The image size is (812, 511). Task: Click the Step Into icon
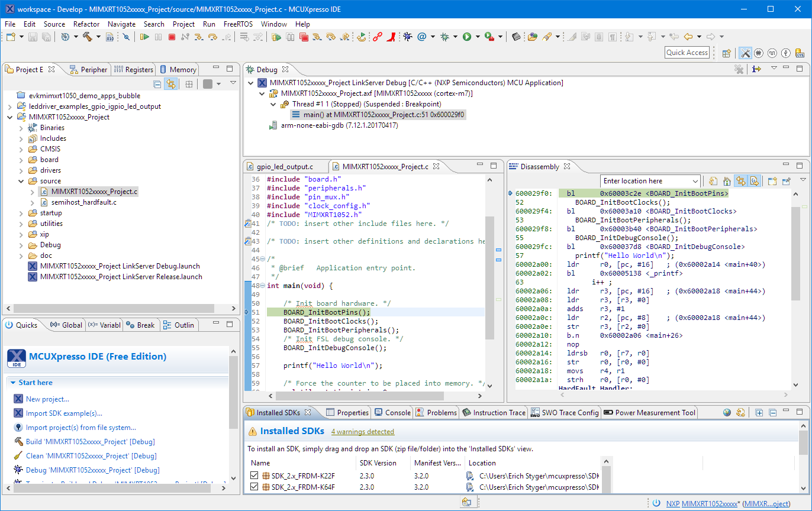(x=199, y=37)
